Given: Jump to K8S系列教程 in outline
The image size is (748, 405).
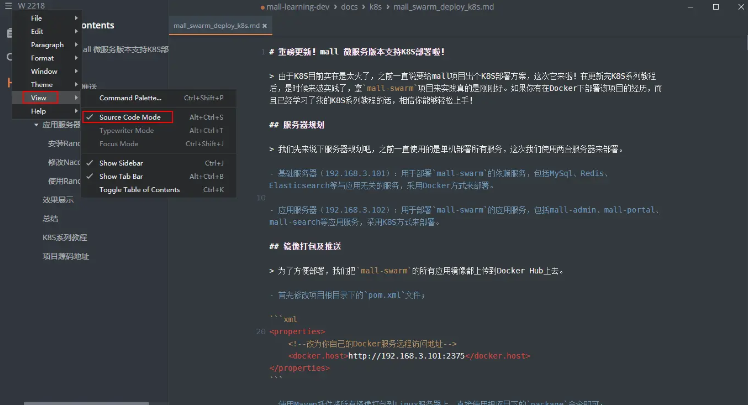Looking at the screenshot, I should 64,238.
